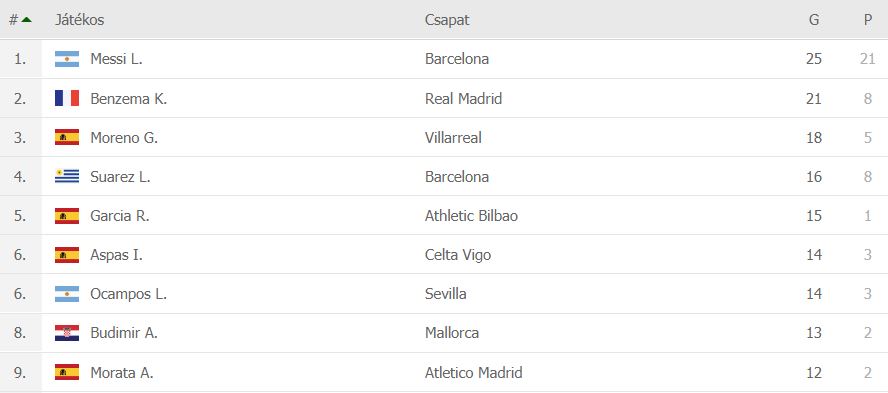Viewport: 888px width, 393px height.
Task: Sort table by the P column header
Action: coord(868,20)
